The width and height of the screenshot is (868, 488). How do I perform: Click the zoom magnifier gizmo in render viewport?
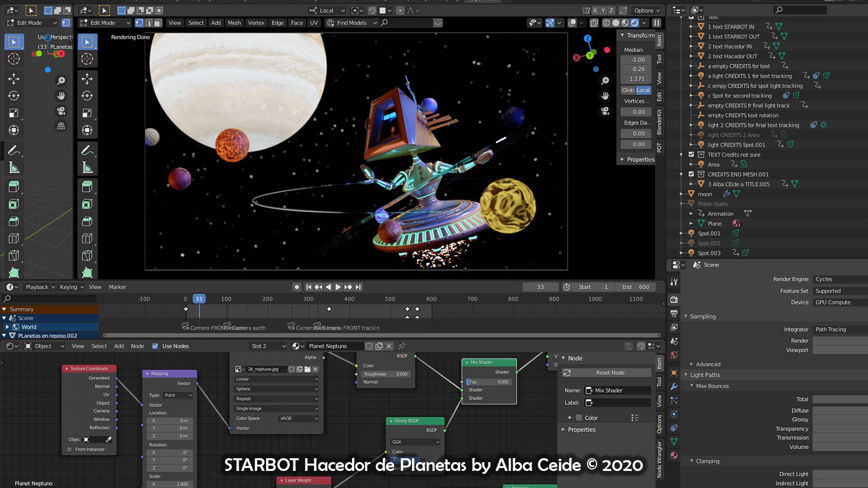(x=605, y=81)
